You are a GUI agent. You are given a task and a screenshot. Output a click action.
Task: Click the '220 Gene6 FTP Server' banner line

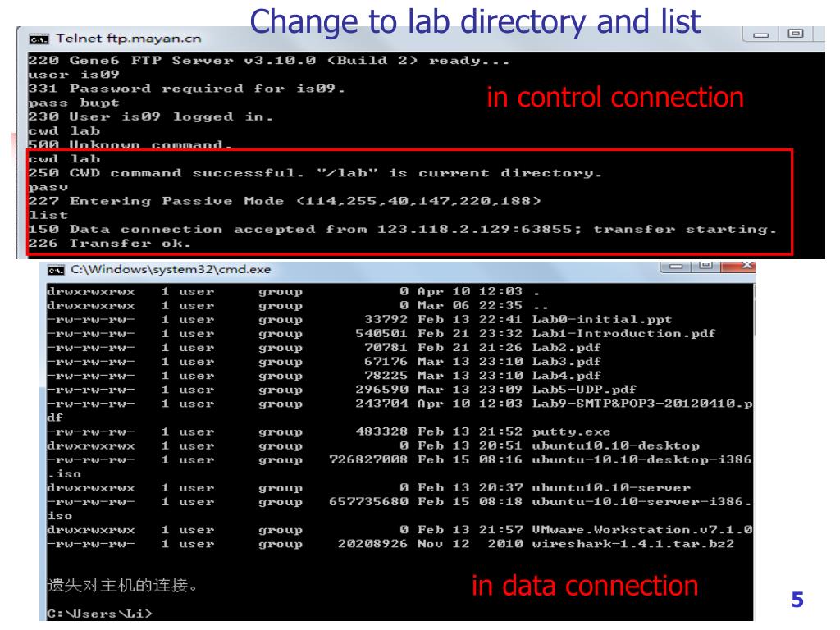(x=268, y=61)
